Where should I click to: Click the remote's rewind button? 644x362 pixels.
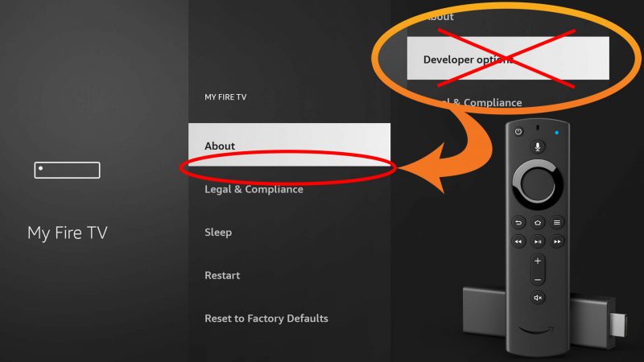518,241
